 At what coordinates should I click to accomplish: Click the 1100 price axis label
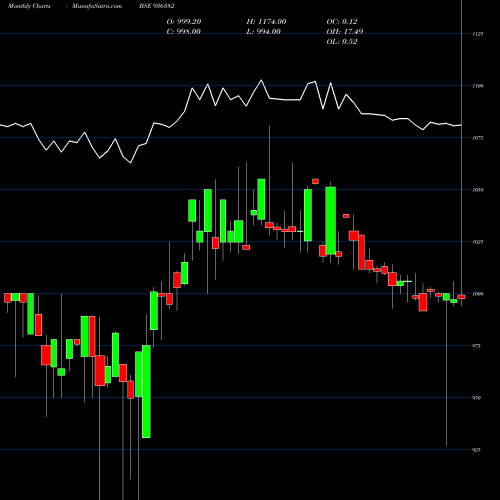point(478,86)
